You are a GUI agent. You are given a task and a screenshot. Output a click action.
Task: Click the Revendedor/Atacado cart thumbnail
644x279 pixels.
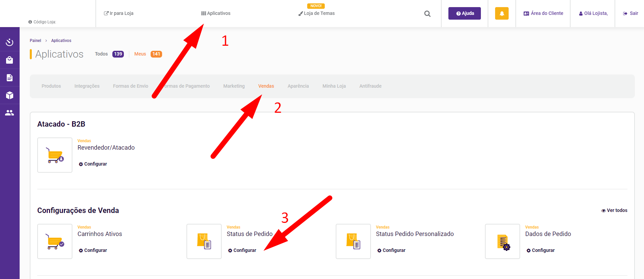[x=55, y=155]
